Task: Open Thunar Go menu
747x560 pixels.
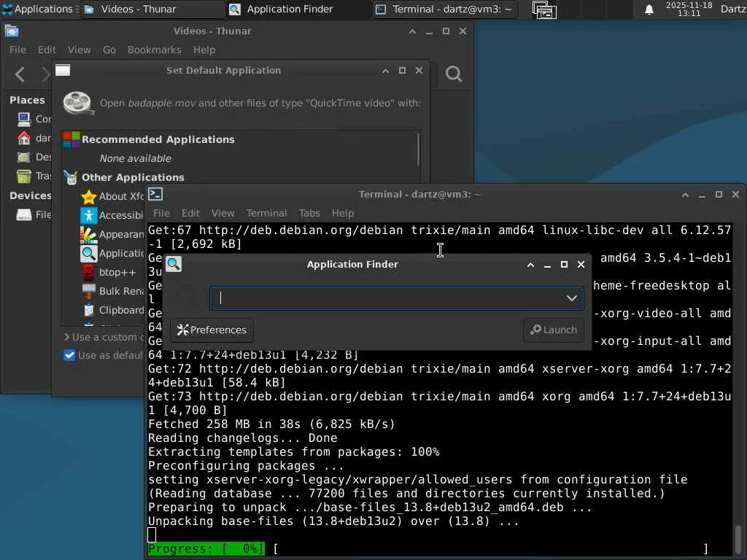Action: pos(109,50)
